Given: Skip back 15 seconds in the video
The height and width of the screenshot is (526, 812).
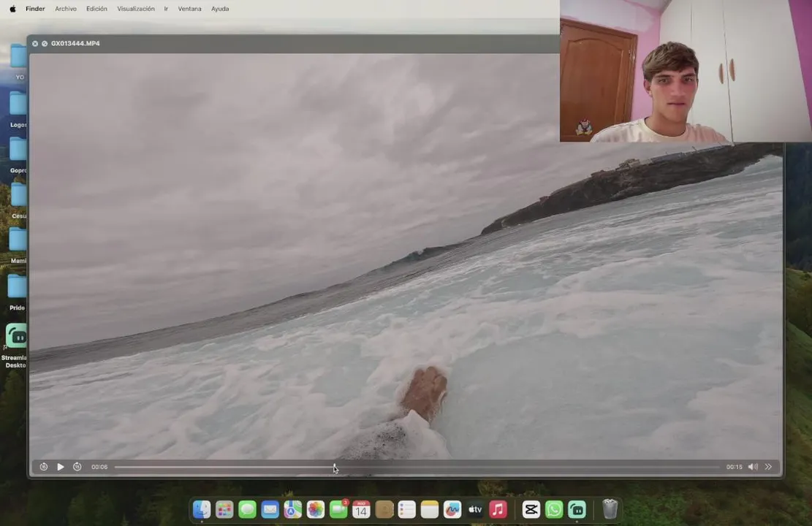Looking at the screenshot, I should tap(44, 467).
